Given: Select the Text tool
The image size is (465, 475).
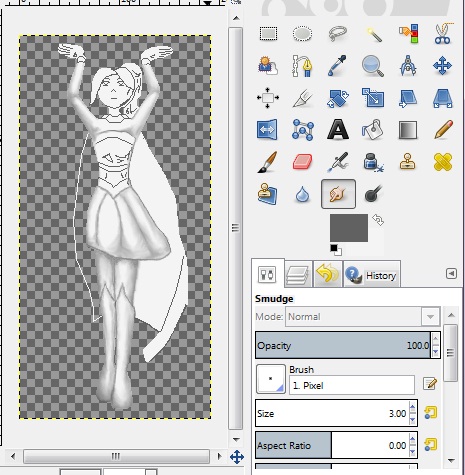Looking at the screenshot, I should pyautogui.click(x=338, y=129).
